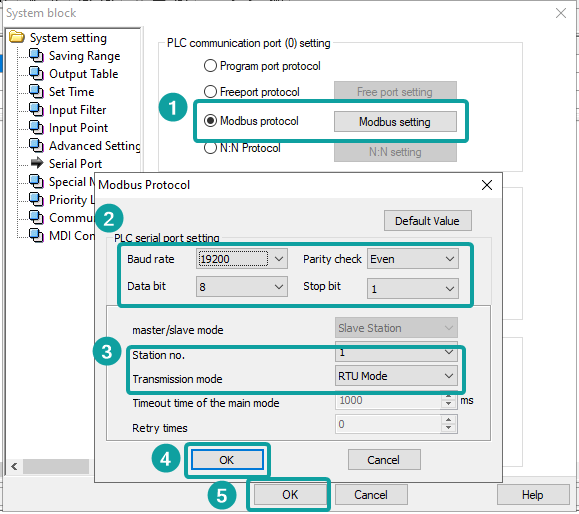This screenshot has height=514, width=579.
Task: Open the Parity check dropdown
Action: pos(413,259)
